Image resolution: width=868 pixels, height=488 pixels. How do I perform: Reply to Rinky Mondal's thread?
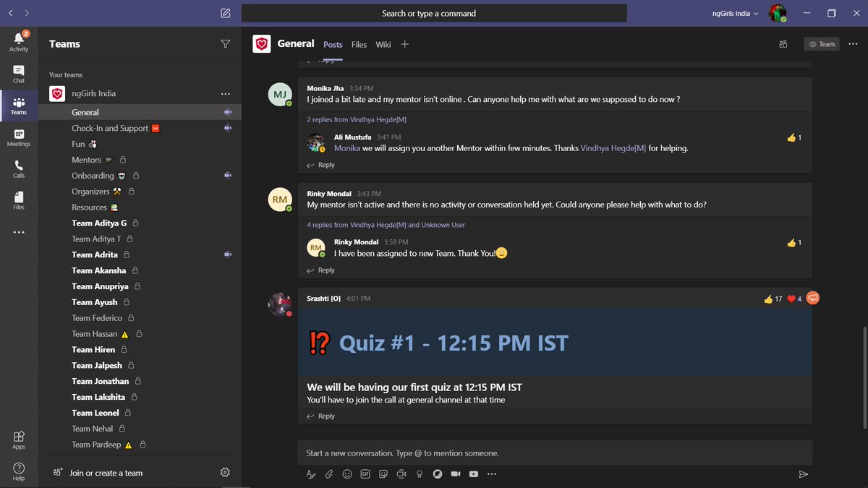(321, 270)
